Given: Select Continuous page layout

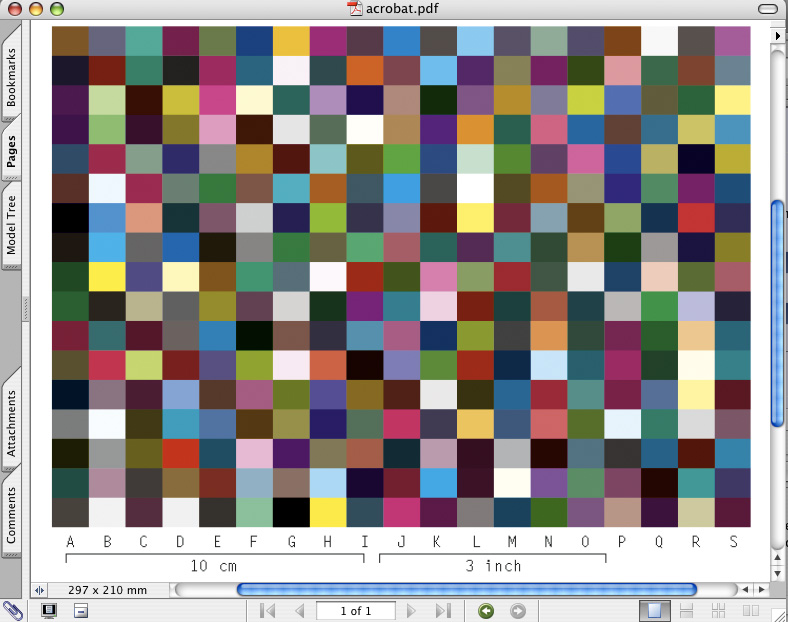Looking at the screenshot, I should pos(686,610).
